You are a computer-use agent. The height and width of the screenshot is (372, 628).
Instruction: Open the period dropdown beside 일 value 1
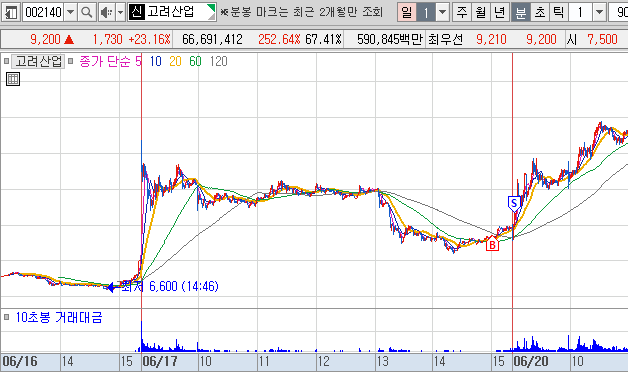pos(442,12)
